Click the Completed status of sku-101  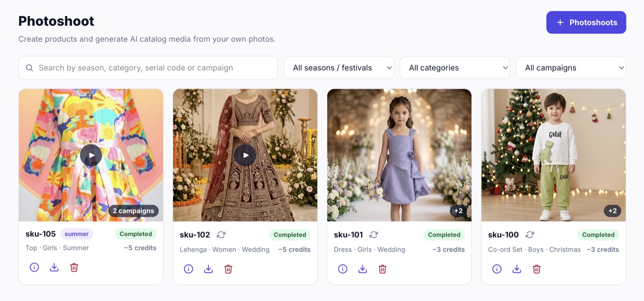(444, 235)
